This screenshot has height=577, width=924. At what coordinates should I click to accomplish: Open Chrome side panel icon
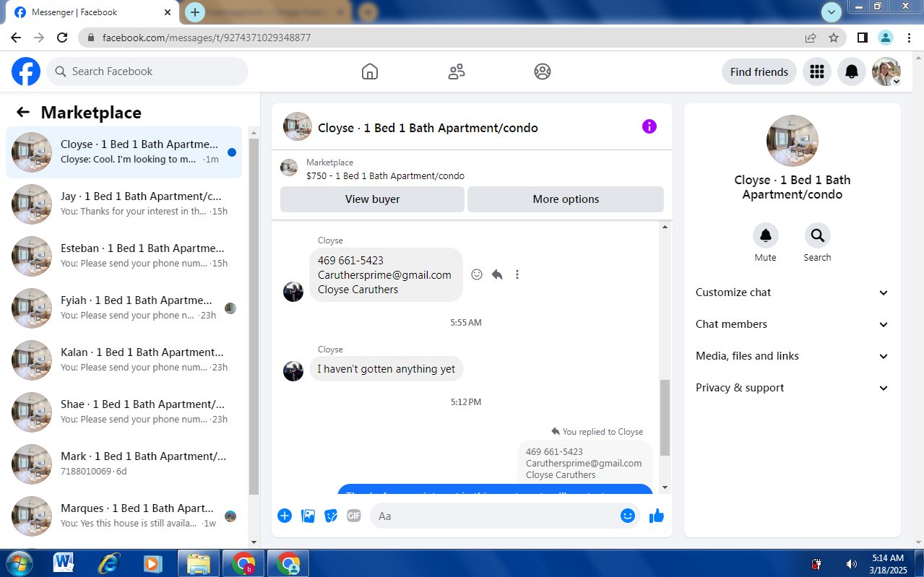coord(863,38)
